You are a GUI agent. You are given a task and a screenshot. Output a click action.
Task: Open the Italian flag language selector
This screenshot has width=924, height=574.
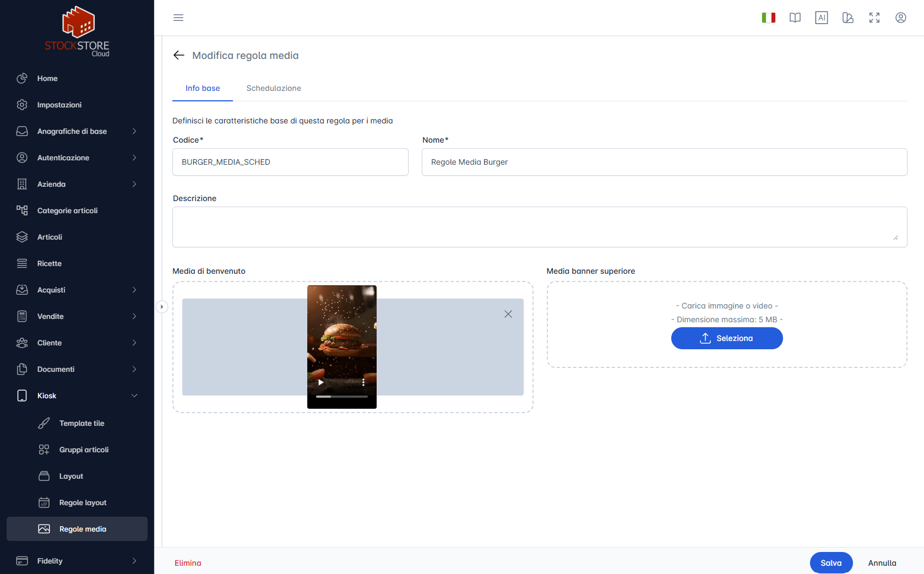(x=768, y=18)
